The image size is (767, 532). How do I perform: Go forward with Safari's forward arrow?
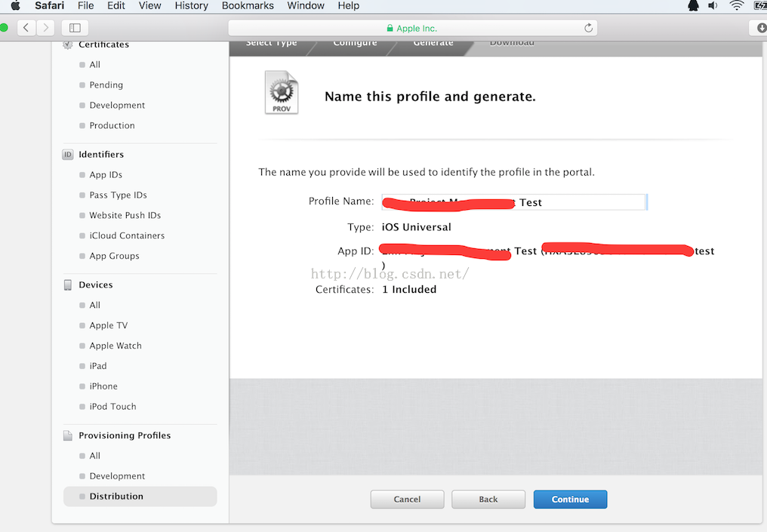tap(45, 28)
